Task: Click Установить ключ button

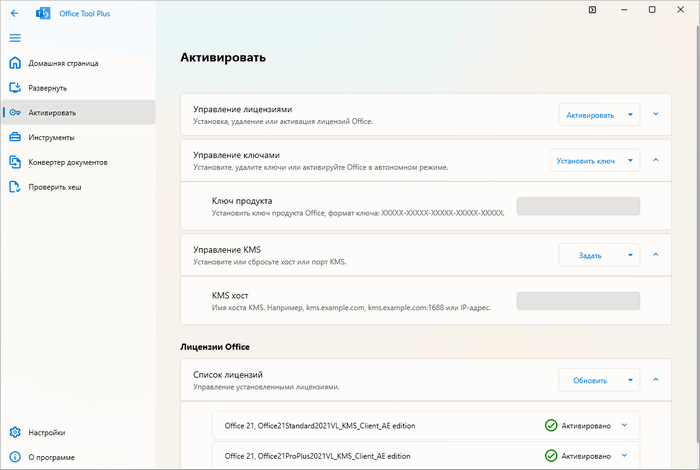Action: [x=585, y=160]
